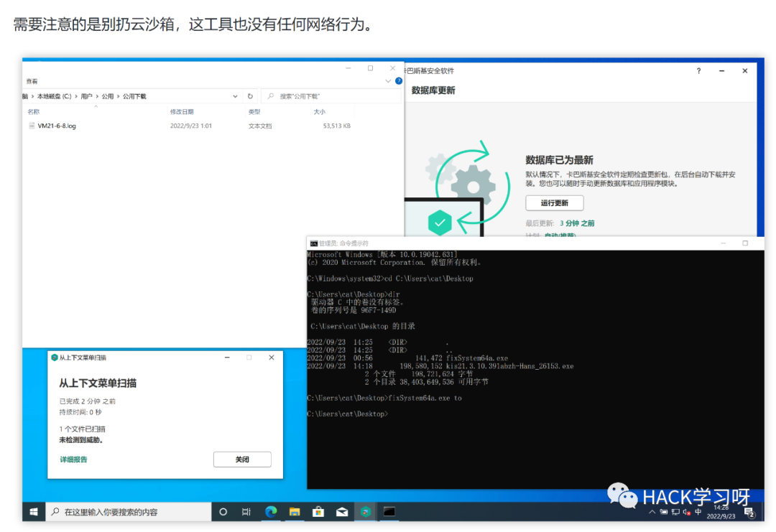Open the blue help icon in File Explorer
The image size is (776, 532).
(x=399, y=80)
